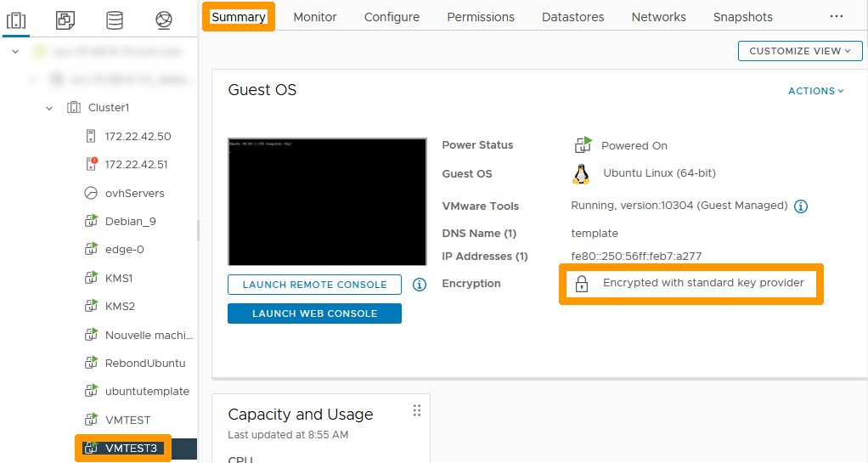Click the Ubuntu Linux penguin icon

point(581,174)
